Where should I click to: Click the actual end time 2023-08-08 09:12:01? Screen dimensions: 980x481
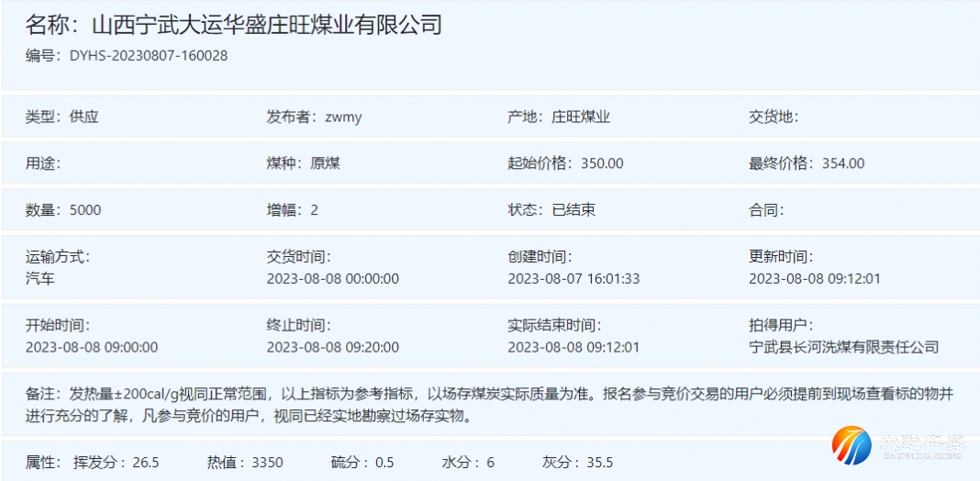pos(574,347)
